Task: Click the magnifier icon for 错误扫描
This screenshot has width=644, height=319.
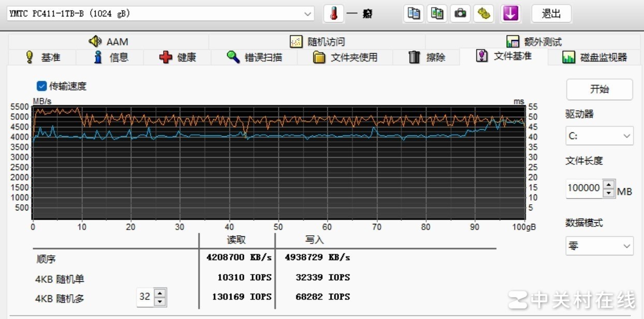Action: click(x=233, y=57)
